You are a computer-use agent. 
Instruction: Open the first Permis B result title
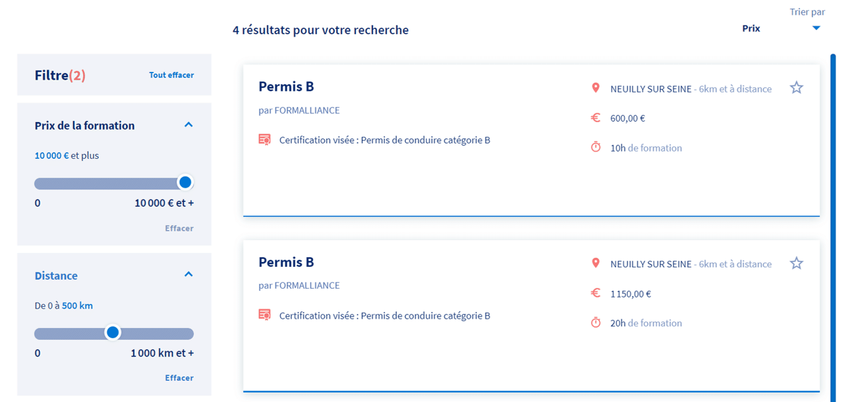(x=286, y=87)
